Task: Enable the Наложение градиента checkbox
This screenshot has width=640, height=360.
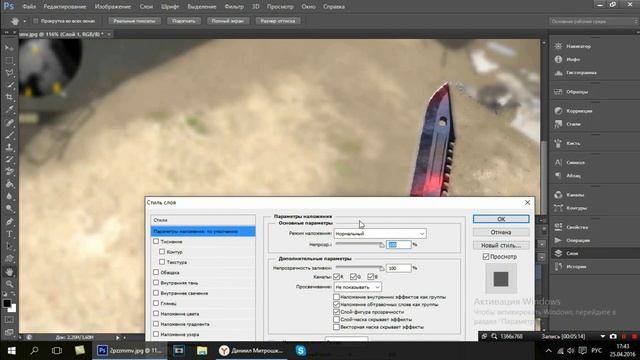Action: (156, 324)
